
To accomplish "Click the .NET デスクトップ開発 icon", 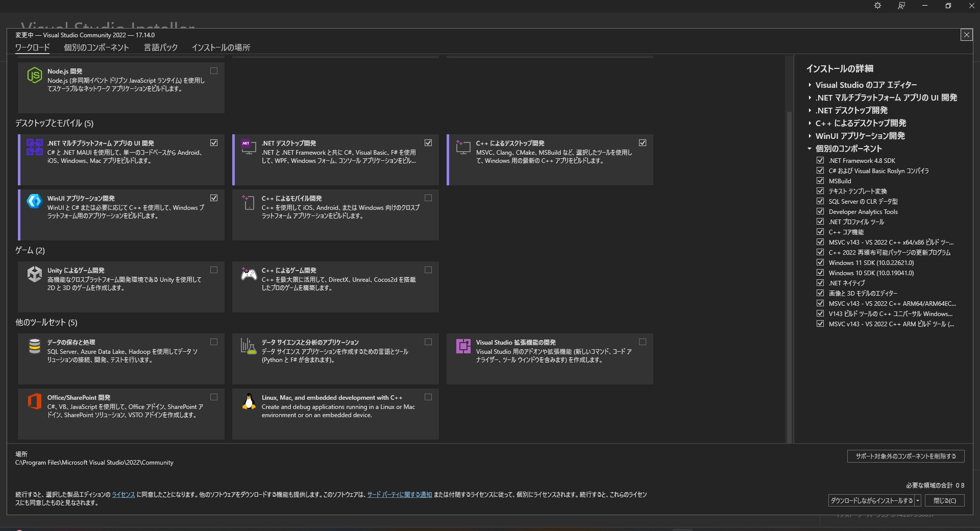I will tap(249, 147).
